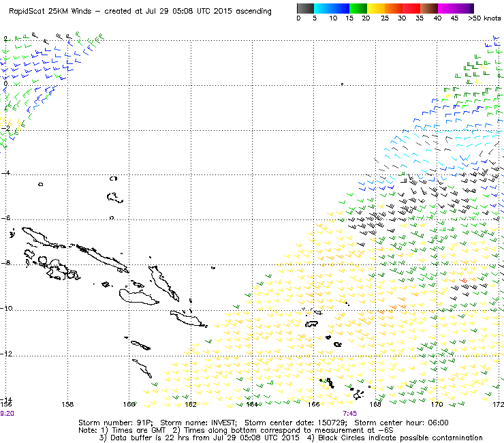Click the cyan 5-10 knots color swatch
This screenshot has width=504, height=443.
click(323, 8)
